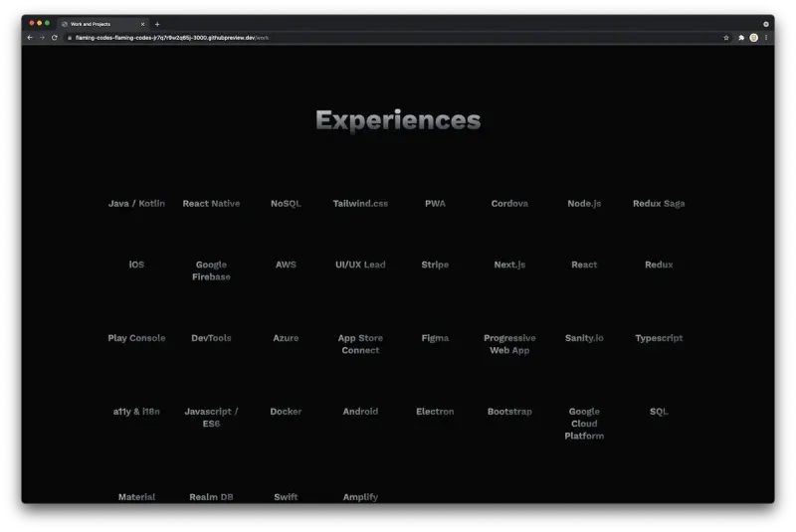This screenshot has height=532, width=796.
Task: Click the Javascript / ES6 skill
Action: 211,418
